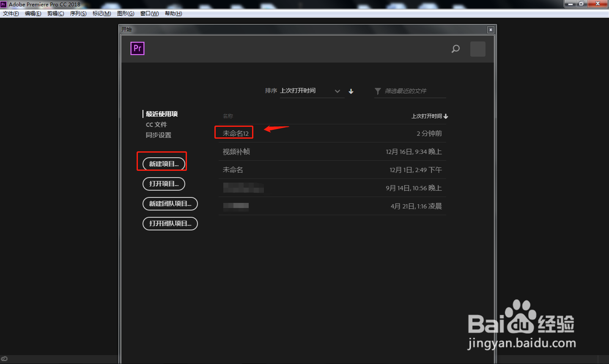Click the Premiere Pro logo in Start dialog
This screenshot has width=609, height=364.
click(x=137, y=49)
